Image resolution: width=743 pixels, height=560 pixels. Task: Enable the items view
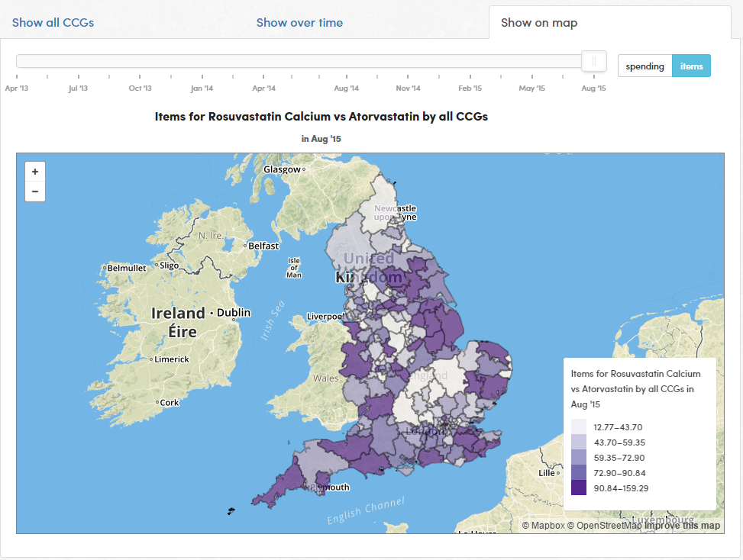click(691, 66)
